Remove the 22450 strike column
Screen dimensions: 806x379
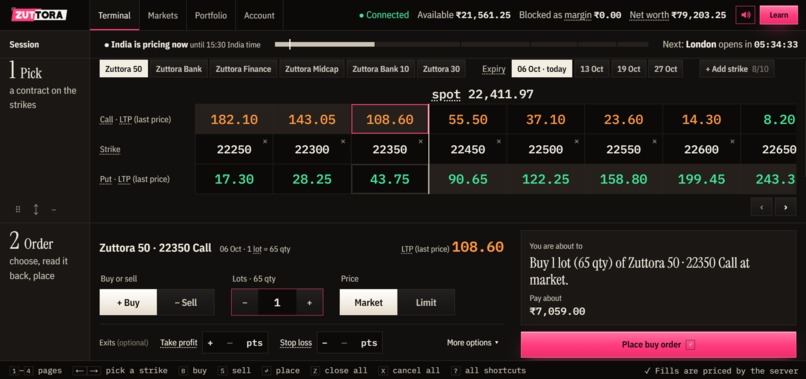pos(499,141)
